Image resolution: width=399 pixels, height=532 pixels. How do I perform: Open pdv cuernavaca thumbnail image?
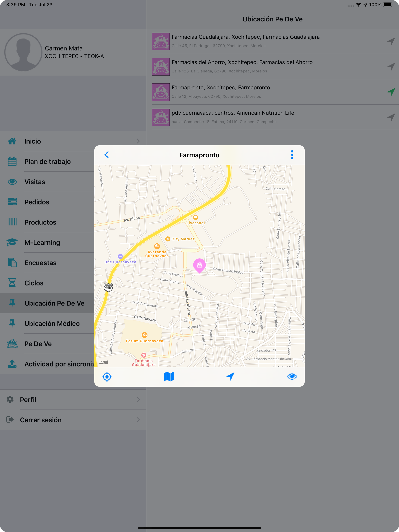tap(161, 117)
